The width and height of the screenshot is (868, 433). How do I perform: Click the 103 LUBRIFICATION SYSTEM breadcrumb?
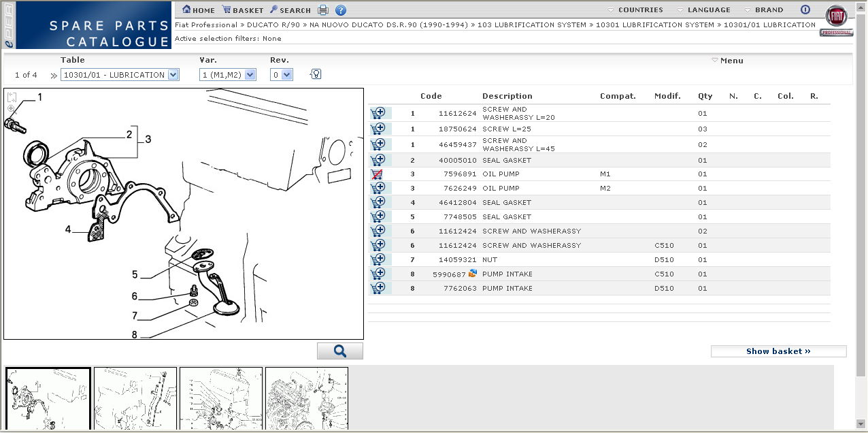coord(532,25)
